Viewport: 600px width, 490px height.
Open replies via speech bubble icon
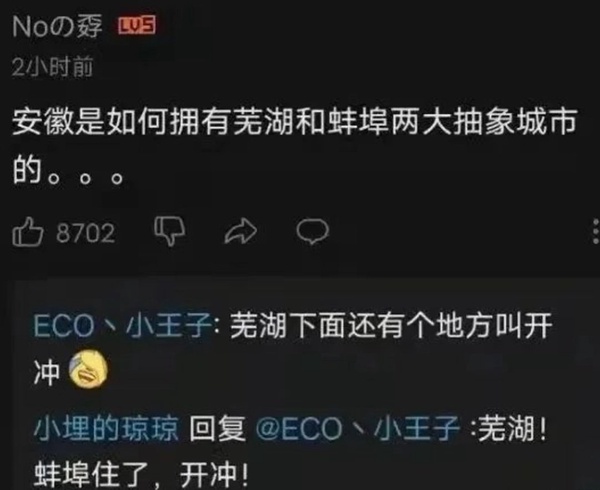(313, 231)
